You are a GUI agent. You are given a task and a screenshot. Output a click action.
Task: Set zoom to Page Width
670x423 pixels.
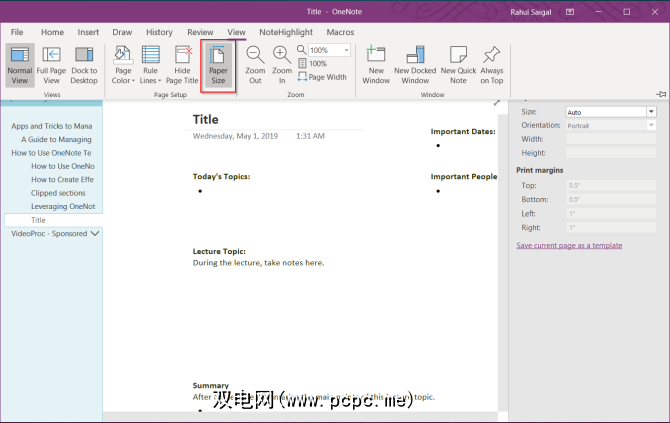coord(327,77)
